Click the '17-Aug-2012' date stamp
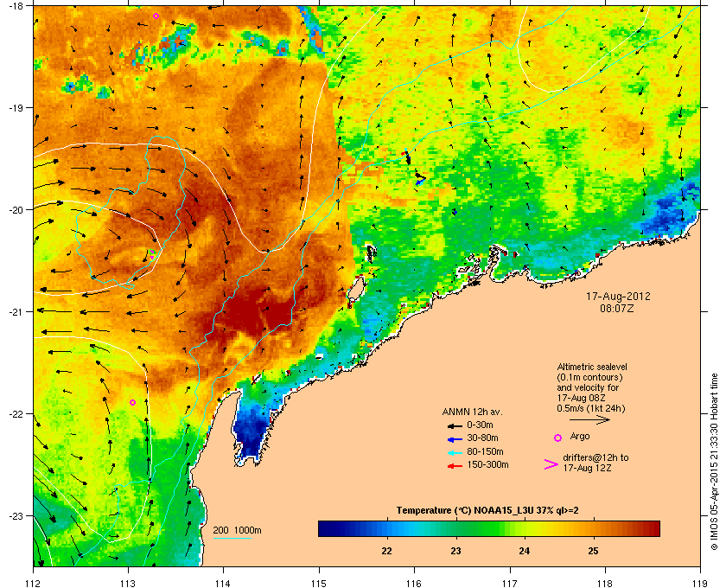 pos(618,297)
